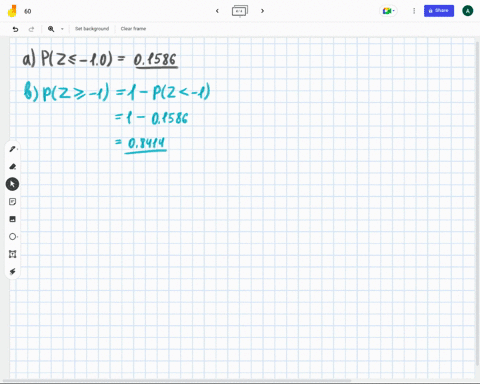
Task: Choose the Select arrow tool
Action: pyautogui.click(x=12, y=184)
